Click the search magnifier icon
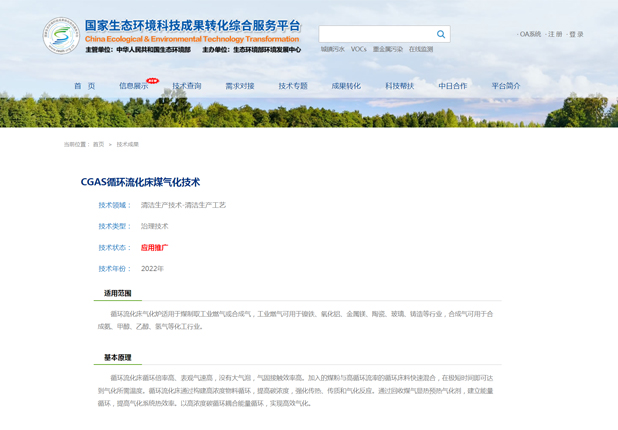 (441, 34)
